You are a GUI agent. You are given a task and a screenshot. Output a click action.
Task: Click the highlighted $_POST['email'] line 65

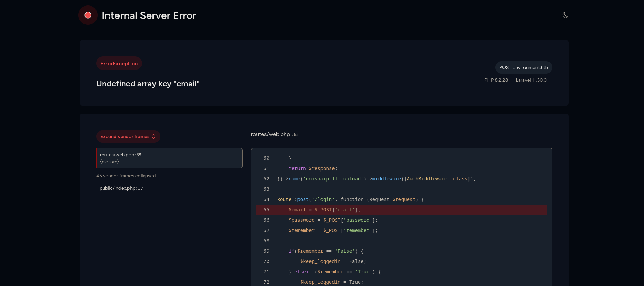coord(324,210)
